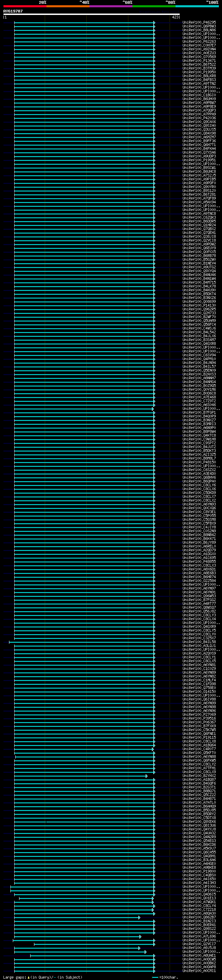Select hit label UniRef100_B9FF36
The height and width of the screenshot is (980, 222).
(x=199, y=141)
